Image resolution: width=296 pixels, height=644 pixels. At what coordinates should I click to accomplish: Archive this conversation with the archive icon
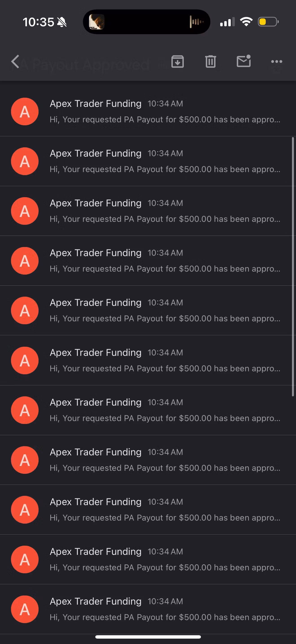[x=177, y=62]
